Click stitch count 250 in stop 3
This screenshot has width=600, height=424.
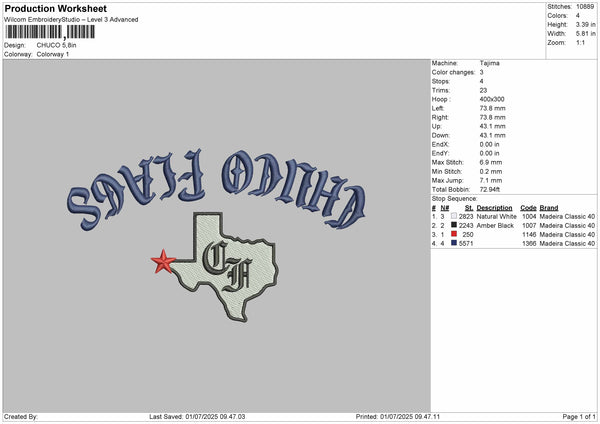(x=468, y=235)
